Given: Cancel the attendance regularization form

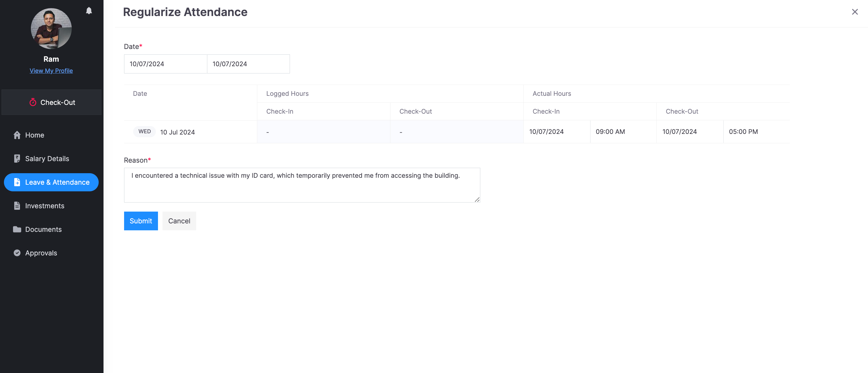Looking at the screenshot, I should click(179, 221).
